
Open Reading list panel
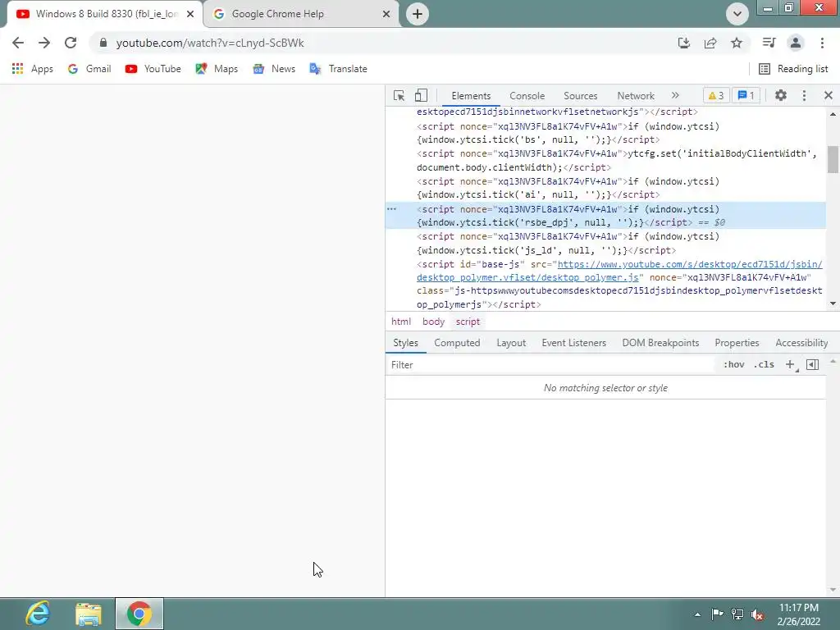793,69
